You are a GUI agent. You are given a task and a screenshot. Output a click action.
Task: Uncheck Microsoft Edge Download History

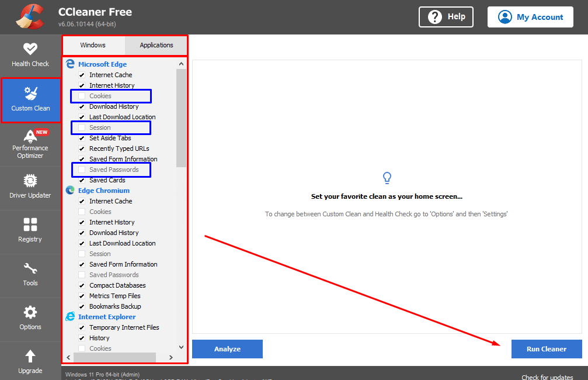[x=82, y=106]
